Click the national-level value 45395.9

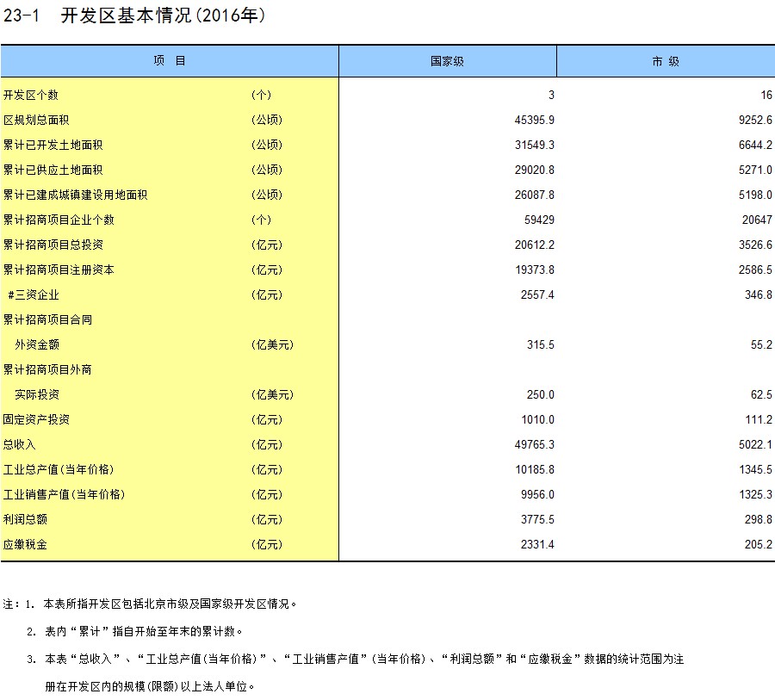[x=534, y=121]
